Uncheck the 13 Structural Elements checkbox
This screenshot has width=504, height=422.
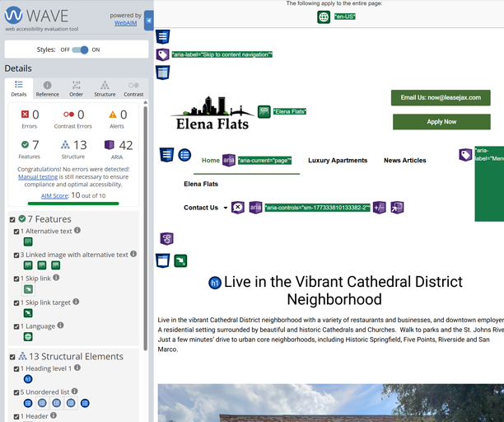pyautogui.click(x=12, y=357)
